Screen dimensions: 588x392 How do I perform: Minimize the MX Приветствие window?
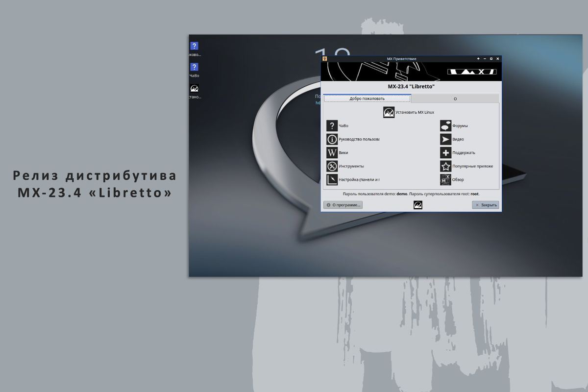(484, 58)
